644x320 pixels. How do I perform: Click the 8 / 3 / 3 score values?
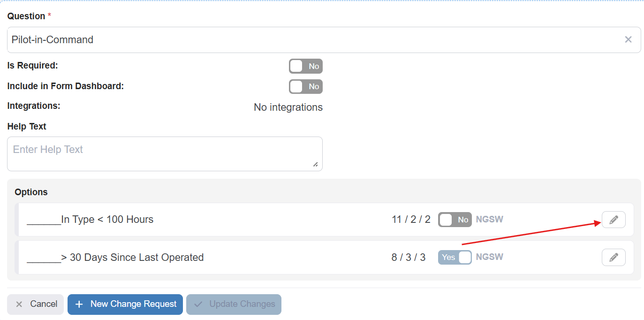(x=409, y=257)
